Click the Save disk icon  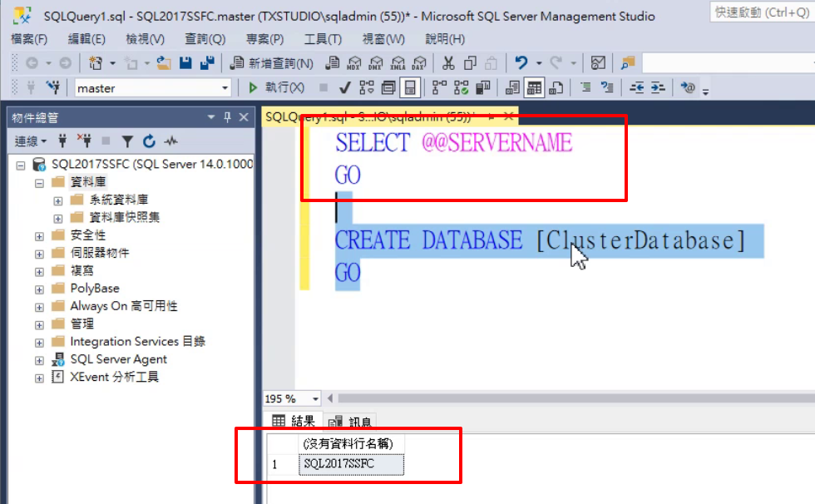click(185, 63)
